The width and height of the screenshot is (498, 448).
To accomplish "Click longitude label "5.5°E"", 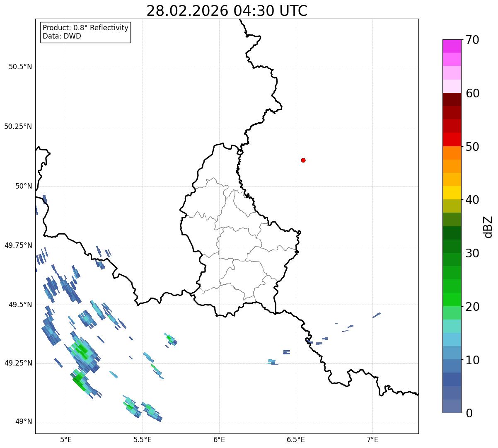I will coord(143,439).
